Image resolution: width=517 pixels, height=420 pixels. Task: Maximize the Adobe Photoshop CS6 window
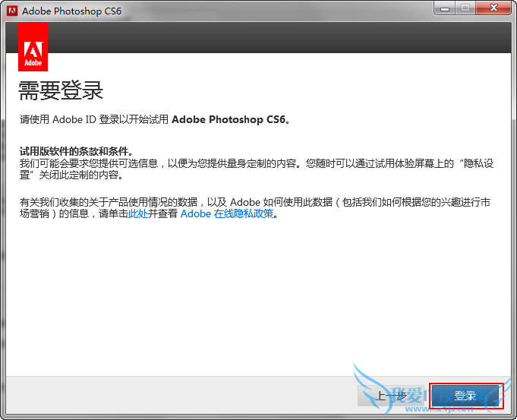click(x=465, y=8)
